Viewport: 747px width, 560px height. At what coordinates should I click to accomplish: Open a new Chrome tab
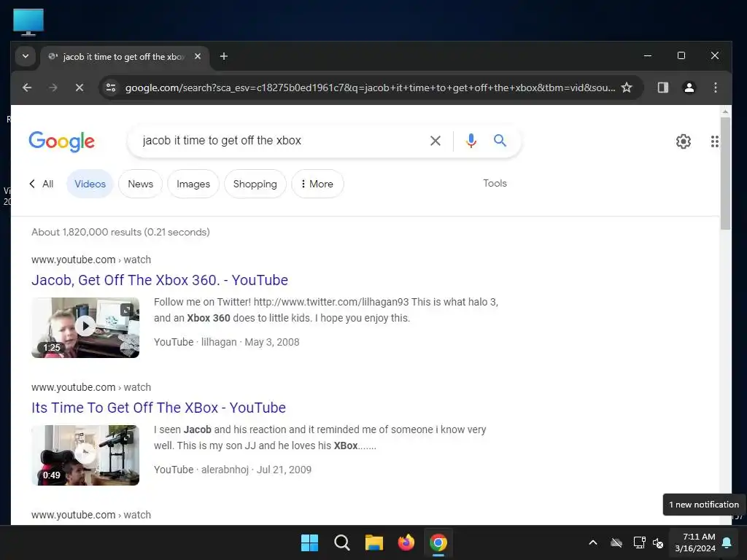223,56
